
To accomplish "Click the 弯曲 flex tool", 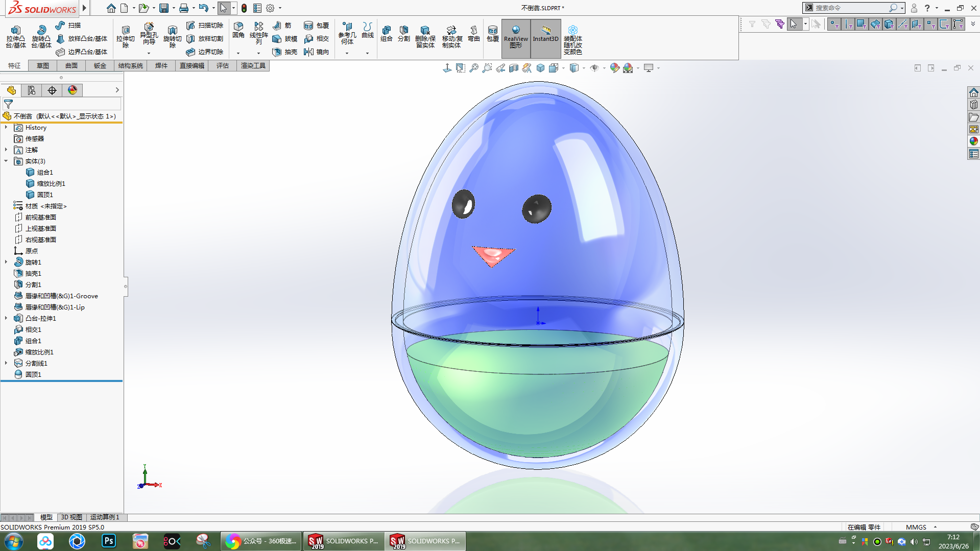I will click(474, 34).
